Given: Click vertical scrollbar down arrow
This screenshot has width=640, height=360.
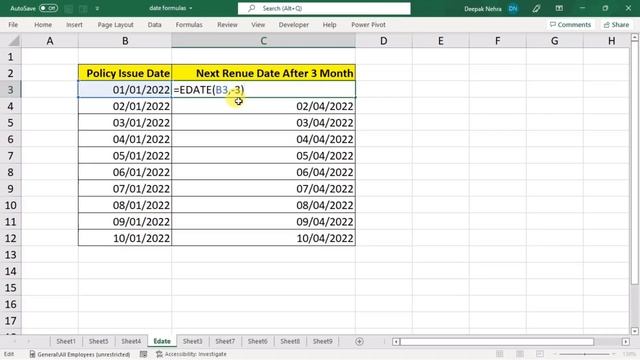Looking at the screenshot, I should coord(635,331).
